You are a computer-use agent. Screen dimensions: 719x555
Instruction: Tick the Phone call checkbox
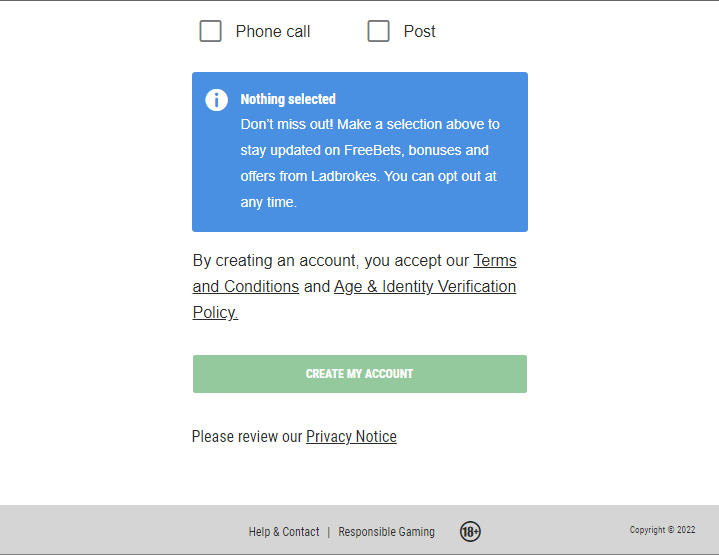(210, 31)
